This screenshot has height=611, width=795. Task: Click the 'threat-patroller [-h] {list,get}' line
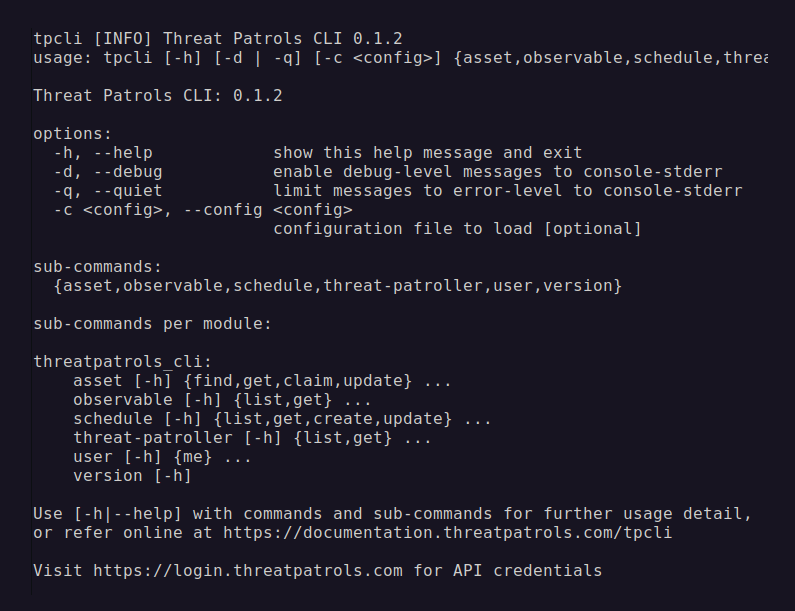pyautogui.click(x=252, y=438)
